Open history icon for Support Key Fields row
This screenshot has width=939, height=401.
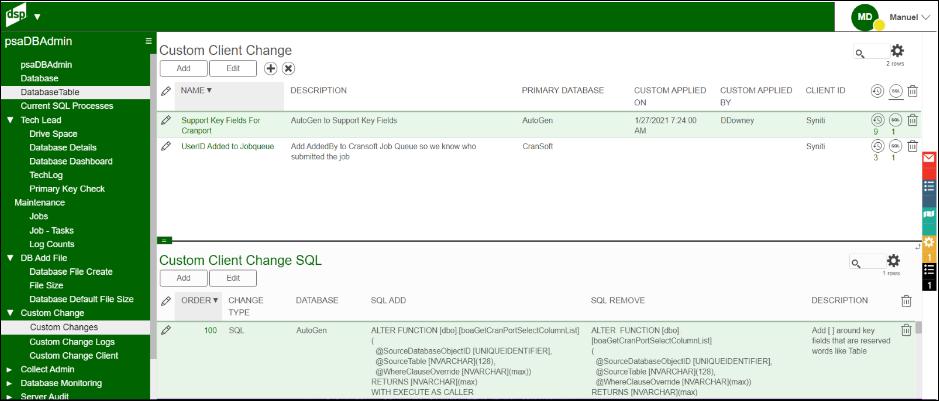click(x=877, y=120)
